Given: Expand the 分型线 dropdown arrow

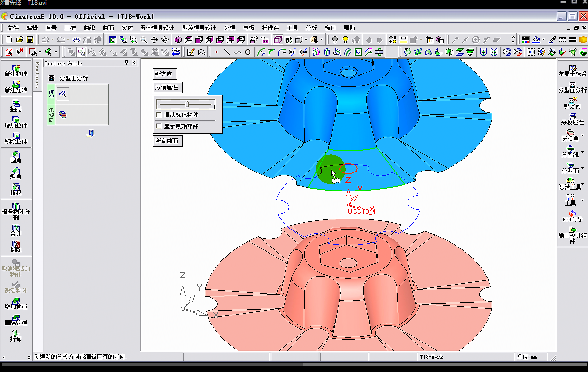Looking at the screenshot, I should (x=583, y=152).
